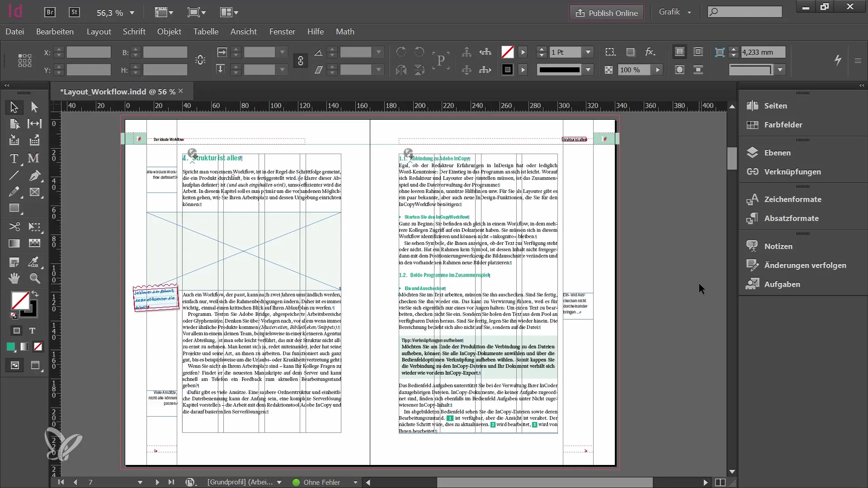Open the page number dropdown

pos(140,482)
